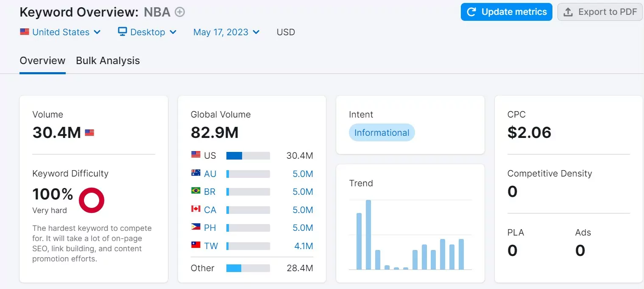Click the Update metrics button

point(506,12)
